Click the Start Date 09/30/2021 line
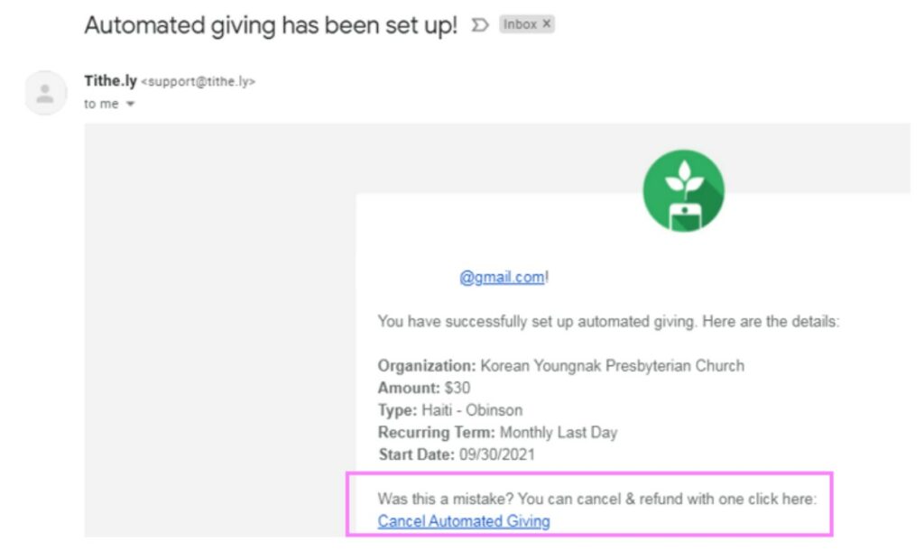 tap(456, 454)
